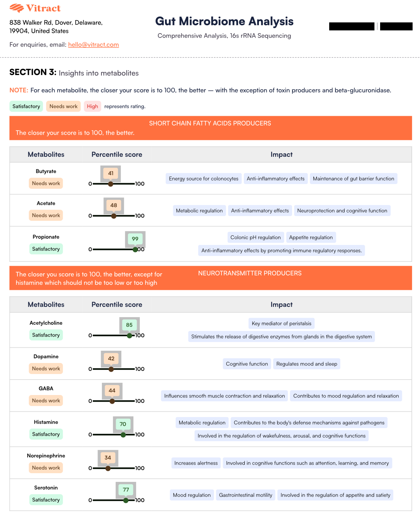This screenshot has height=519, width=420.
Task: Click the Butyrate slider handle at 41
Action: pos(111,184)
